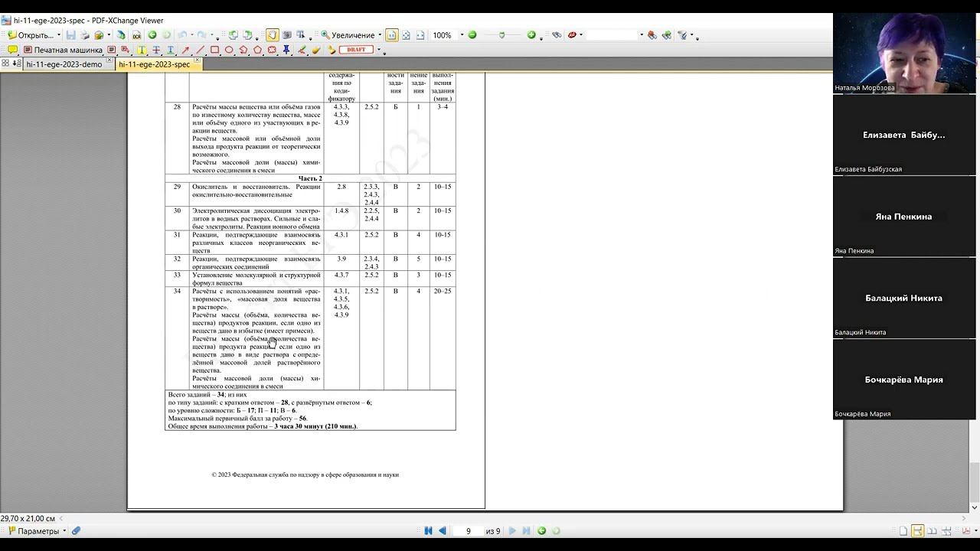Click the attachment paperclip icon in status bar
The height and width of the screenshot is (551, 980).
click(77, 530)
